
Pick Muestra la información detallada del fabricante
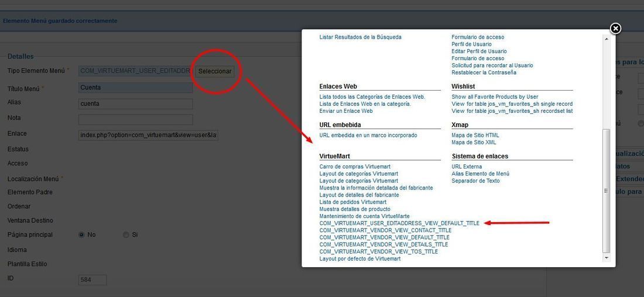tap(376, 188)
